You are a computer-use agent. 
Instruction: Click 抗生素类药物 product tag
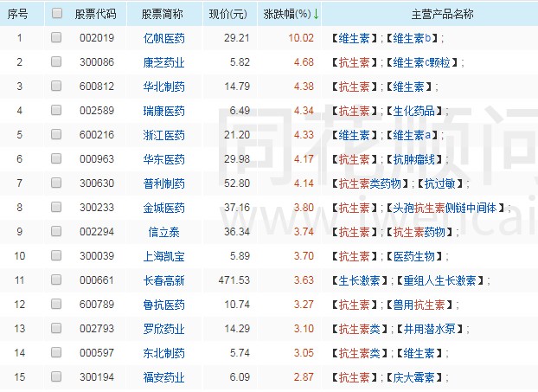[370, 183]
